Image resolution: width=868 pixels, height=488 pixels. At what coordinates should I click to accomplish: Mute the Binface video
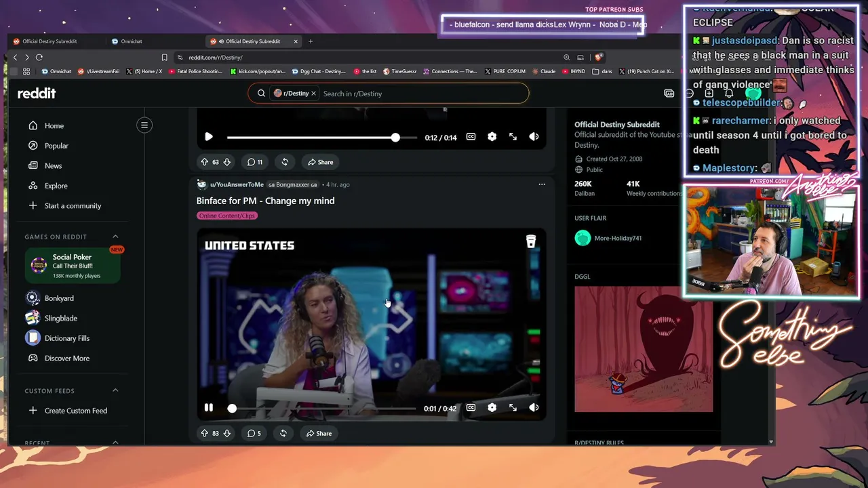click(534, 408)
